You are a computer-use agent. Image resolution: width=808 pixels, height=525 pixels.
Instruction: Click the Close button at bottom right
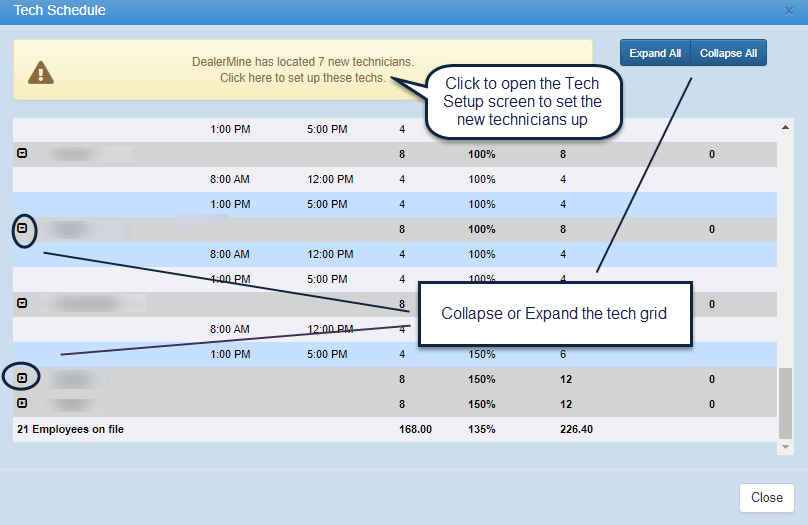coord(767,498)
